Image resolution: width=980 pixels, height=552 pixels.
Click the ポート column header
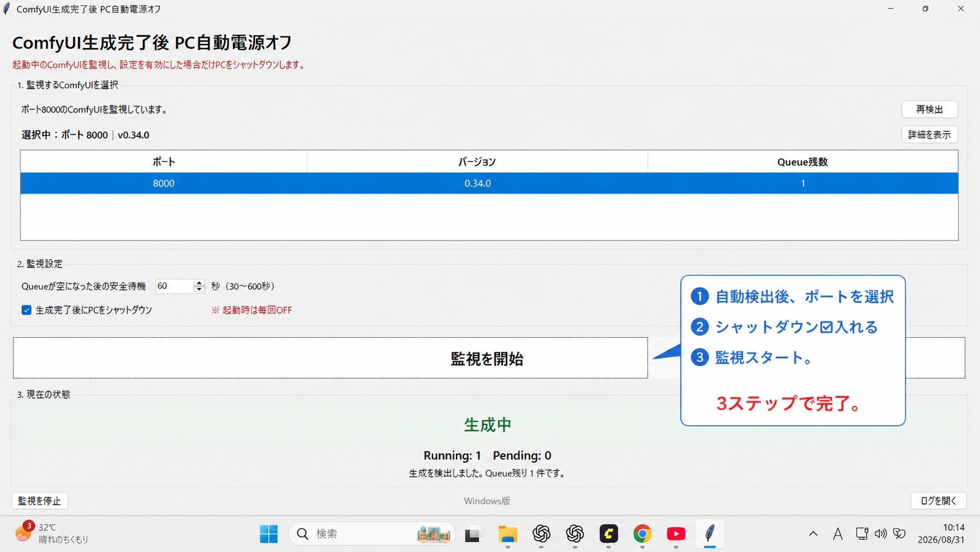click(164, 162)
